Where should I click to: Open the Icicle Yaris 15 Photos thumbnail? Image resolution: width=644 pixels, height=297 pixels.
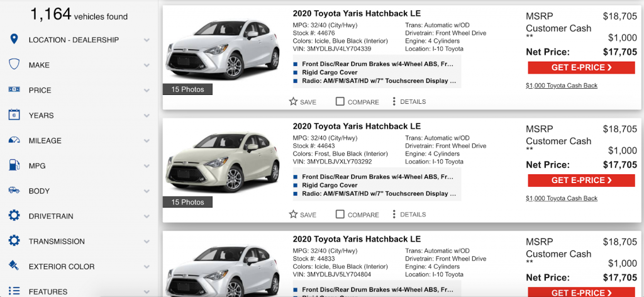(188, 89)
